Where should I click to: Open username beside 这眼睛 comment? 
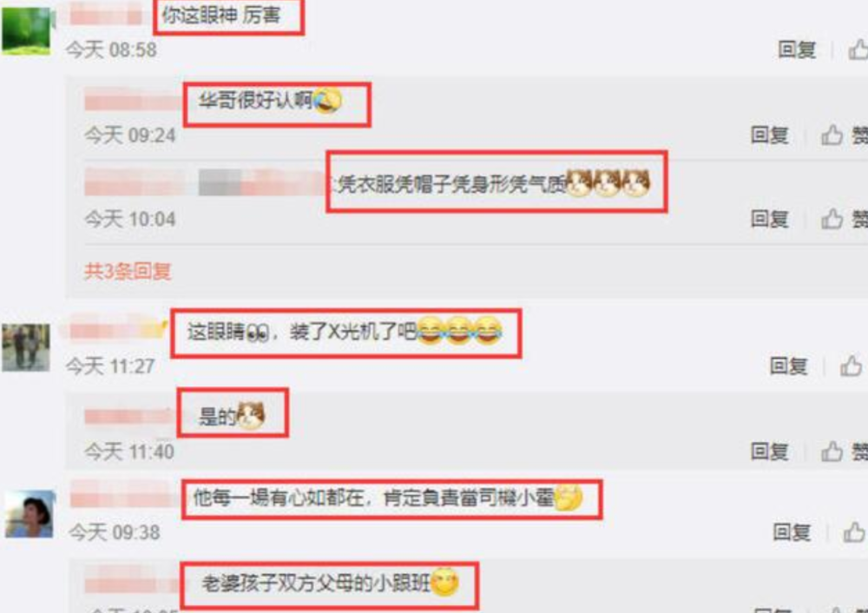pyautogui.click(x=113, y=331)
